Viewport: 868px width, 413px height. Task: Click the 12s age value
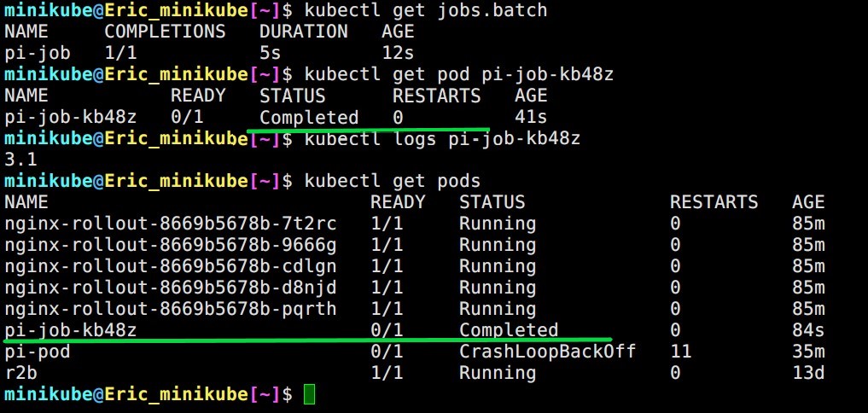pyautogui.click(x=398, y=53)
